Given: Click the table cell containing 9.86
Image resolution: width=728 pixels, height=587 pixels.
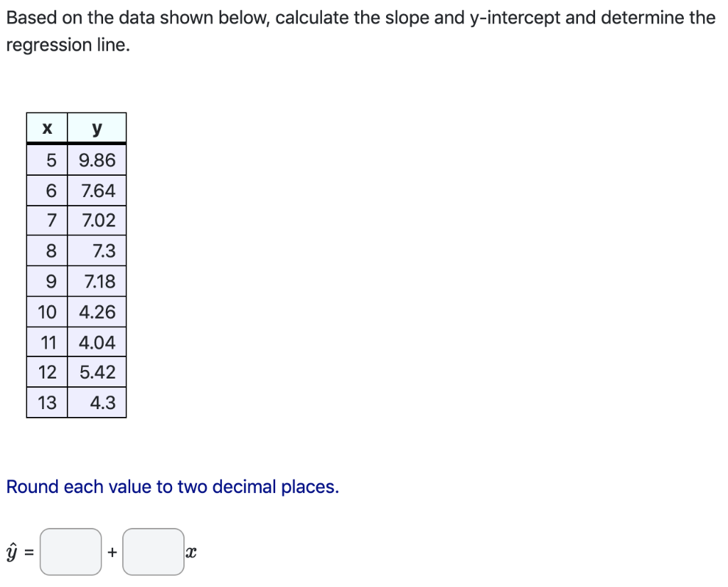Looking at the screenshot, I should 98,159.
